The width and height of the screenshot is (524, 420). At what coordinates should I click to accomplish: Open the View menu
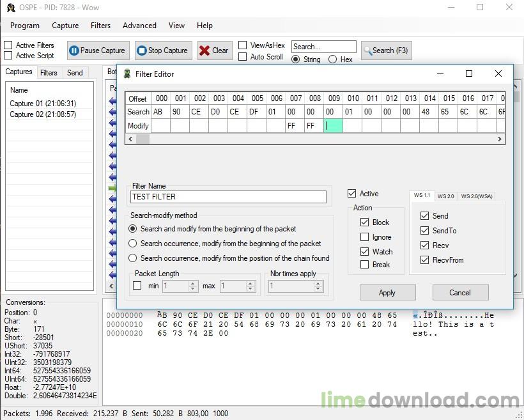(176, 26)
